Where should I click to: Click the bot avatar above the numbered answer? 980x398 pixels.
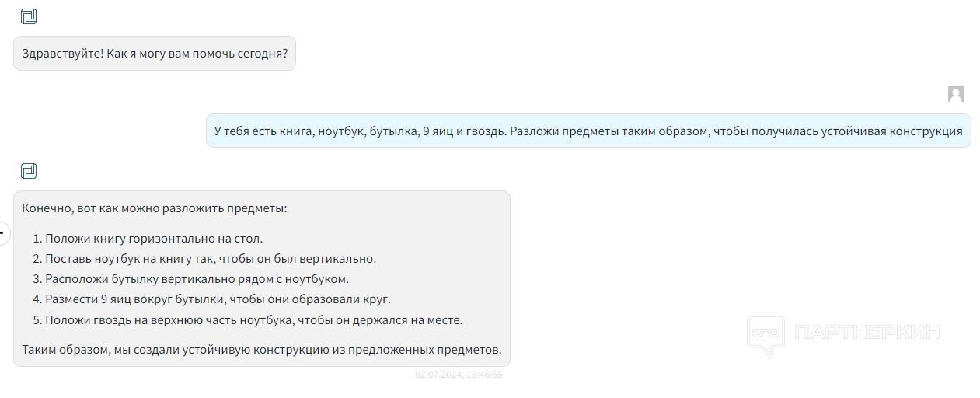29,171
